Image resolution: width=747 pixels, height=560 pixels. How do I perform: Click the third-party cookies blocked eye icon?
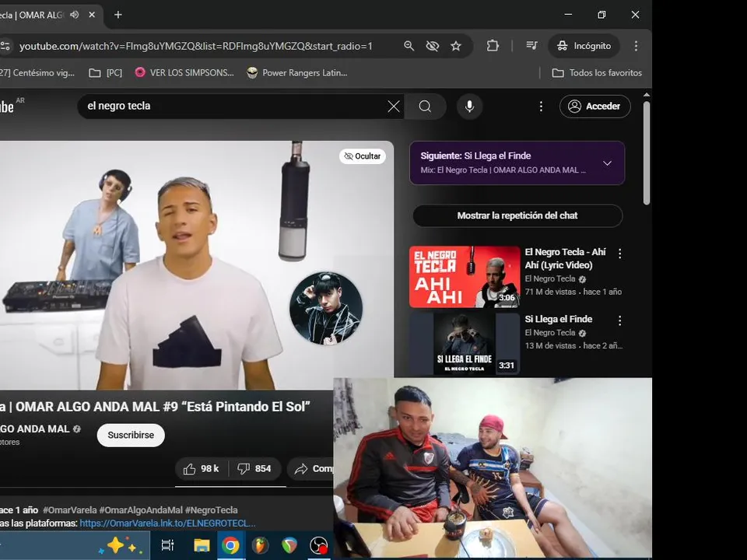click(432, 46)
